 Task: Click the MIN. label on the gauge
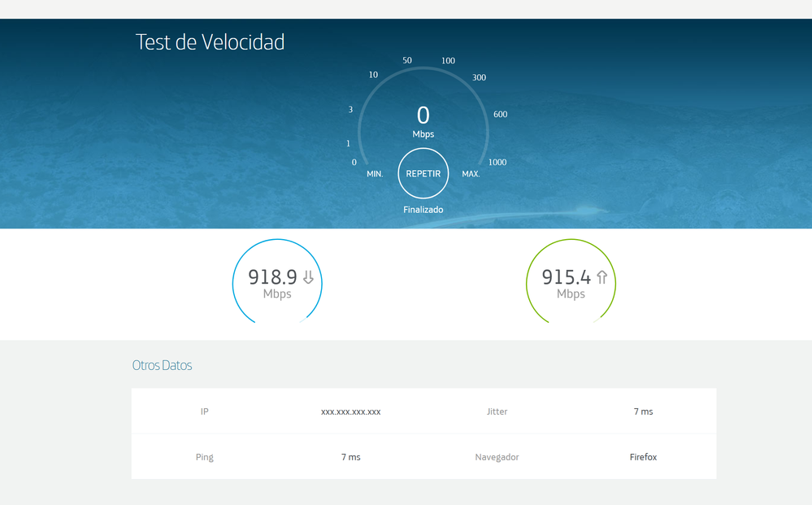pyautogui.click(x=375, y=174)
